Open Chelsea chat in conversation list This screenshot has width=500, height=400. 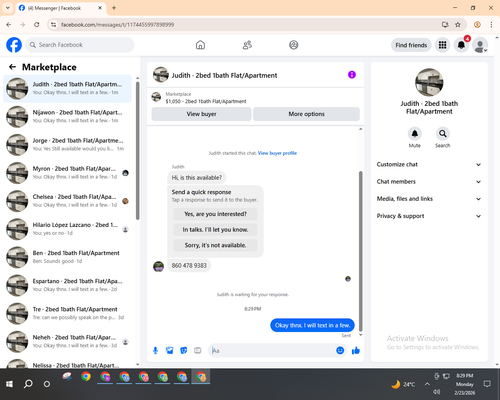67,201
